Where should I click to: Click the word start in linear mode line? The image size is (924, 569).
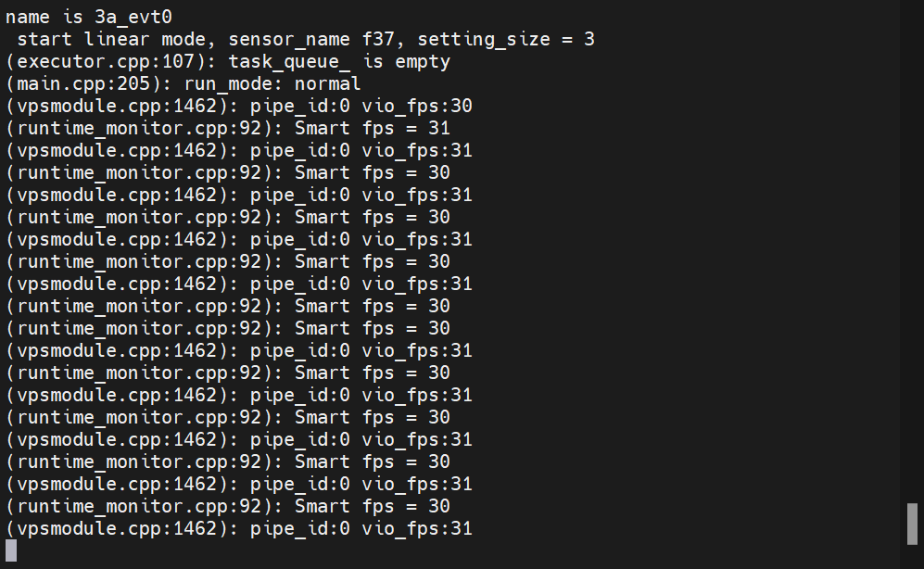click(44, 40)
